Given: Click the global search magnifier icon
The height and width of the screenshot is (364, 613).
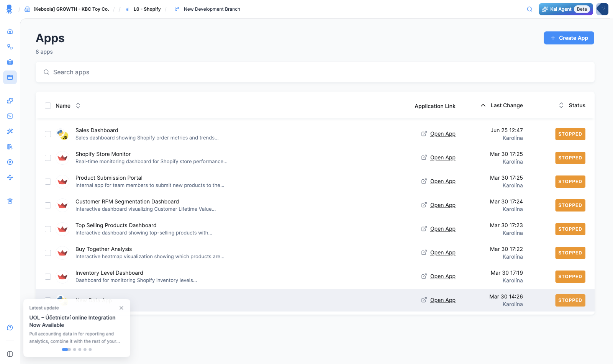Looking at the screenshot, I should [529, 9].
